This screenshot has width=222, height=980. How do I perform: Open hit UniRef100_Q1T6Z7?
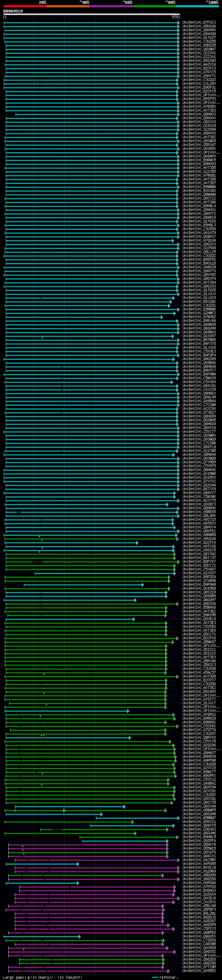[199, 38]
